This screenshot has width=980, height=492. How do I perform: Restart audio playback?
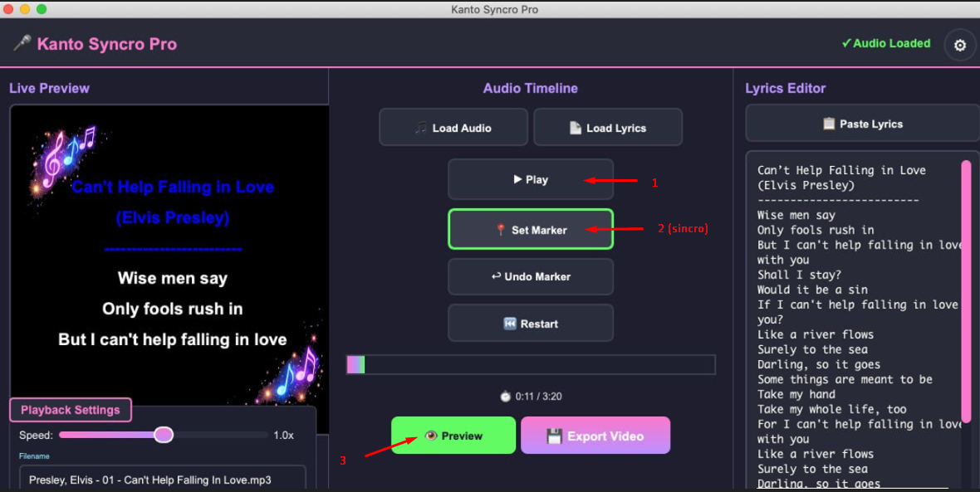530,324
